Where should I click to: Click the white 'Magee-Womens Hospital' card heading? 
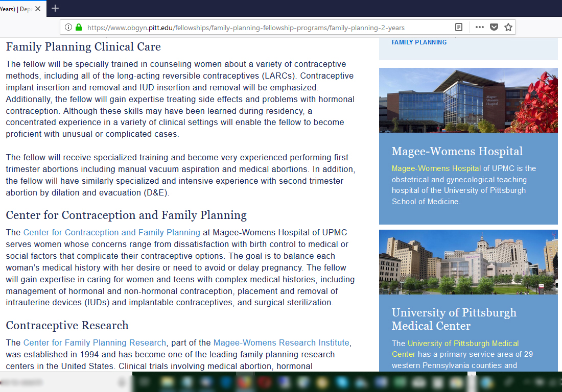(457, 152)
